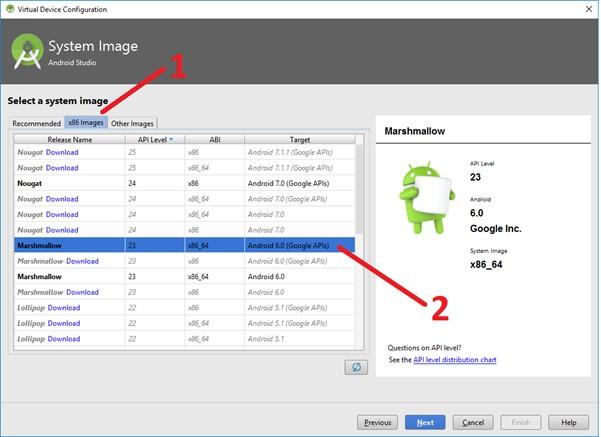The height and width of the screenshot is (437, 601).
Task: Open the Other Images tab
Action: [x=132, y=123]
